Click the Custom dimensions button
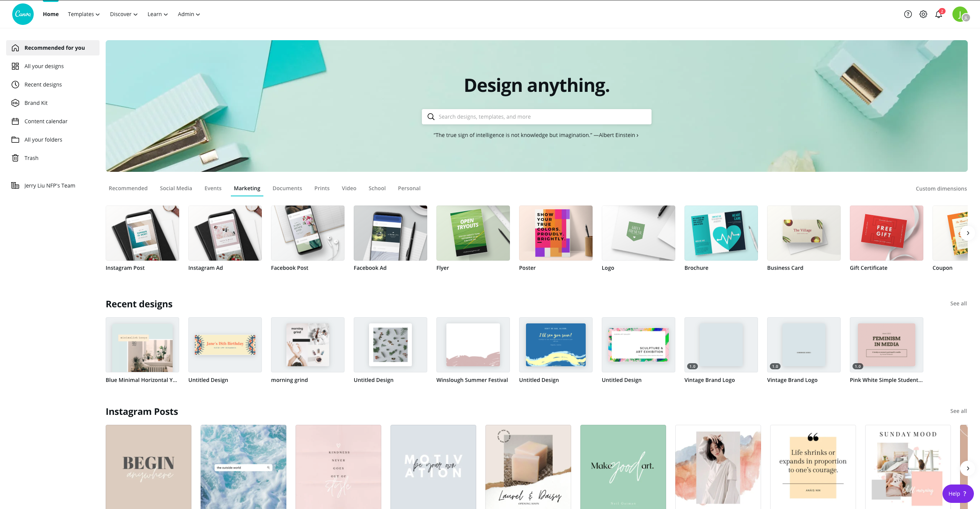This screenshot has height=509, width=980. 941,188
